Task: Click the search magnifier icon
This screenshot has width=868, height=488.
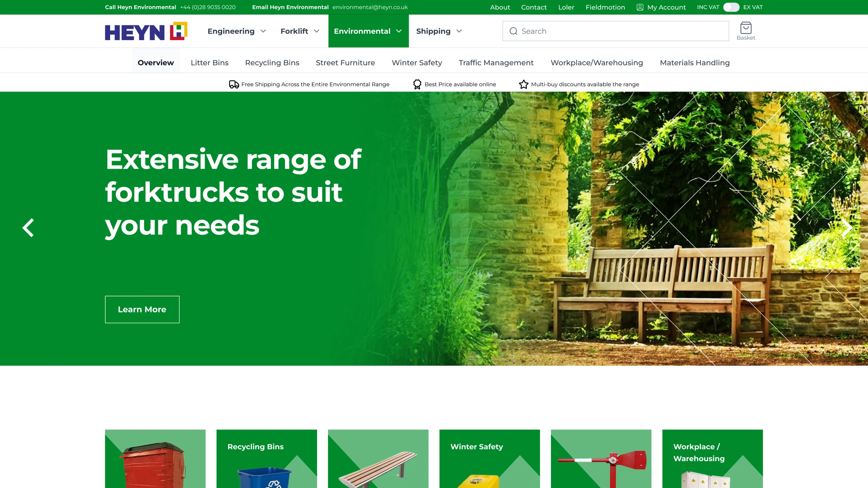Action: pos(513,31)
